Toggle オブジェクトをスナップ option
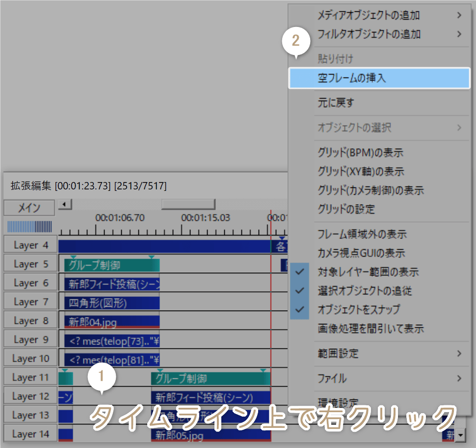Screen dimensions: 476x448 point(358,310)
